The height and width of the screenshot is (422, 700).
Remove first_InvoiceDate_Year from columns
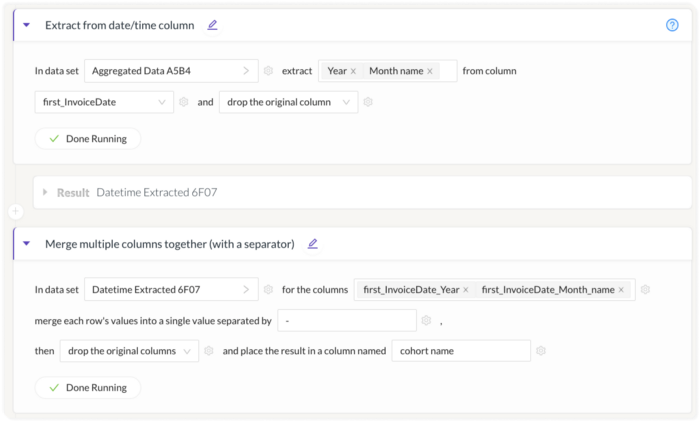point(466,290)
